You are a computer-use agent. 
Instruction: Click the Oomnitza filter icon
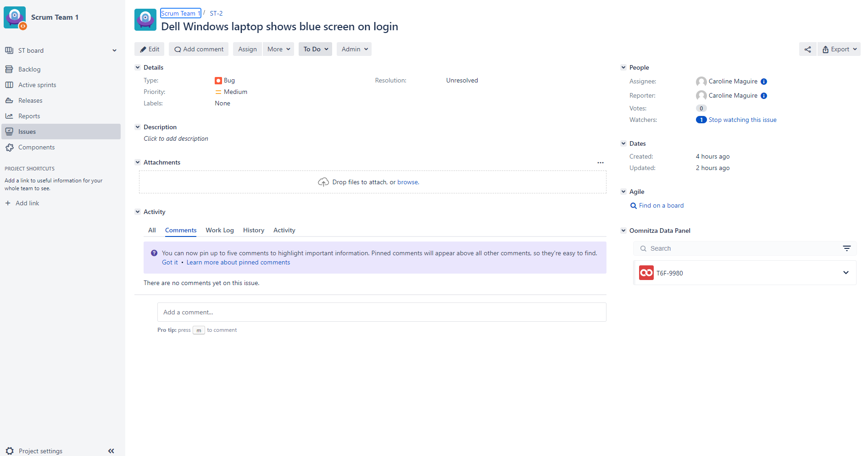coord(846,248)
